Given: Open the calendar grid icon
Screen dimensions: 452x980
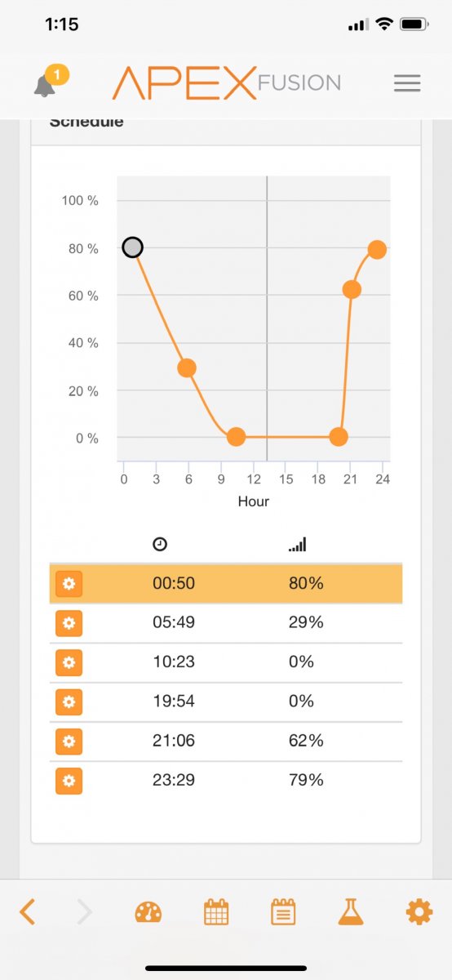Looking at the screenshot, I should [x=216, y=911].
